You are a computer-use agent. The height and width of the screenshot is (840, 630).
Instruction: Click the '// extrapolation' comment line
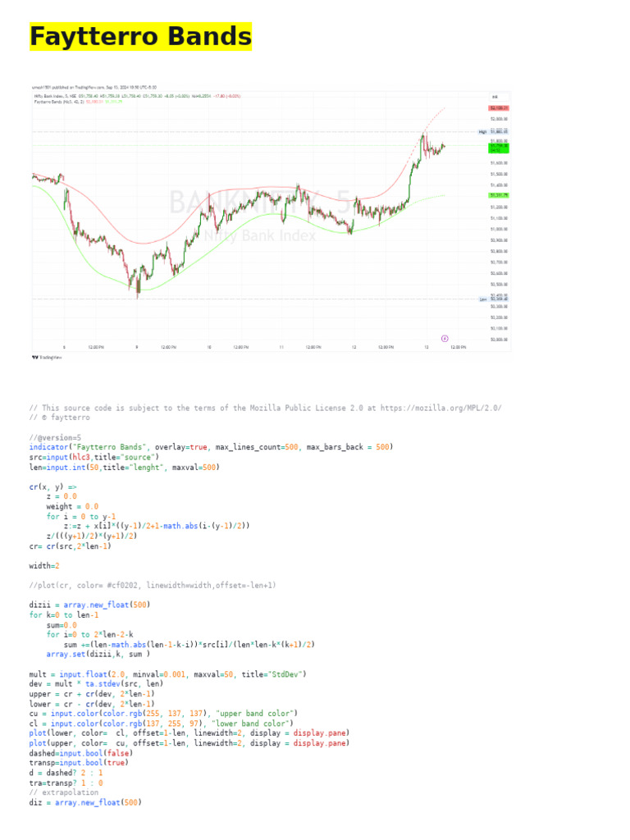(x=64, y=792)
